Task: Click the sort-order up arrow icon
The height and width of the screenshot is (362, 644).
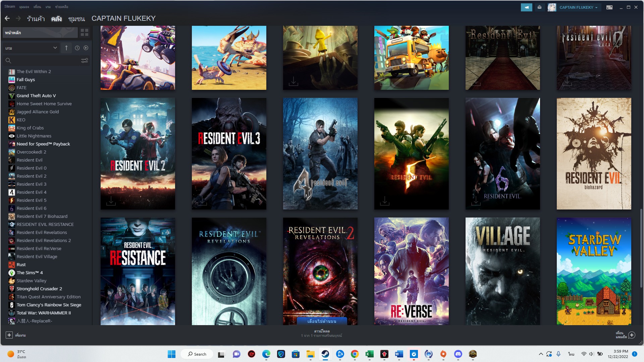Action: [66, 48]
